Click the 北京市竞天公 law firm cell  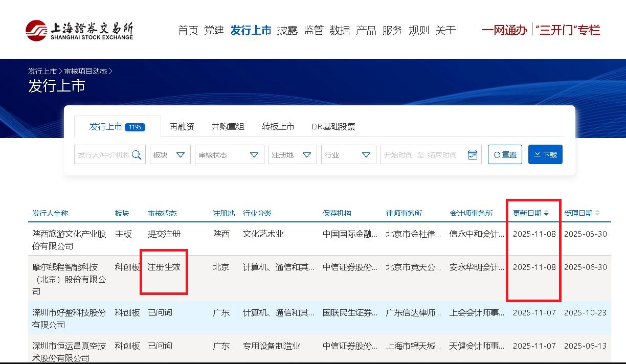tap(414, 267)
